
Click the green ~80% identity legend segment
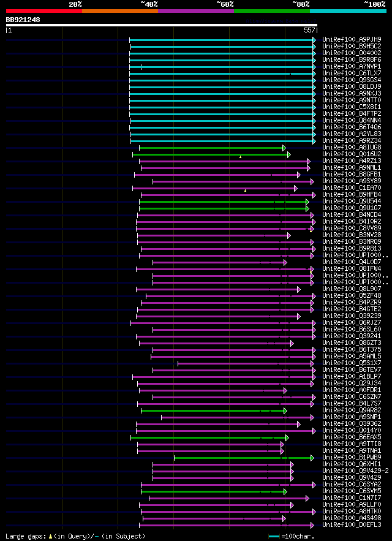(272, 11)
